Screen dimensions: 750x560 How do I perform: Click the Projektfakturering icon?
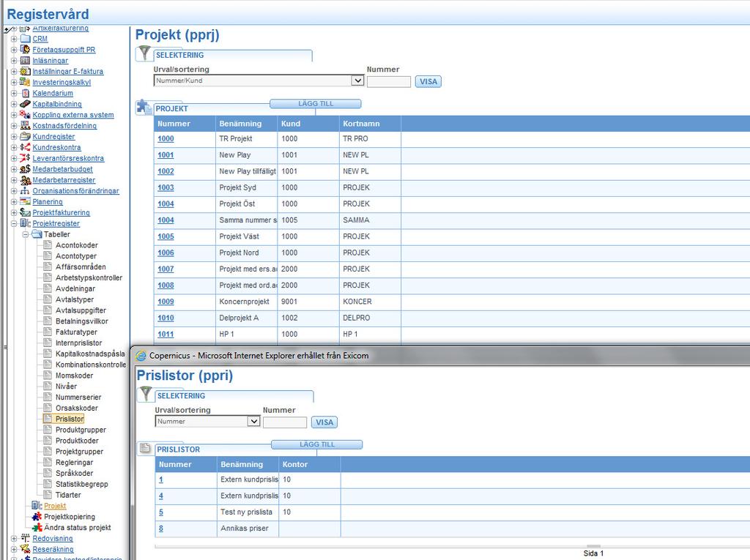pyautogui.click(x=26, y=213)
